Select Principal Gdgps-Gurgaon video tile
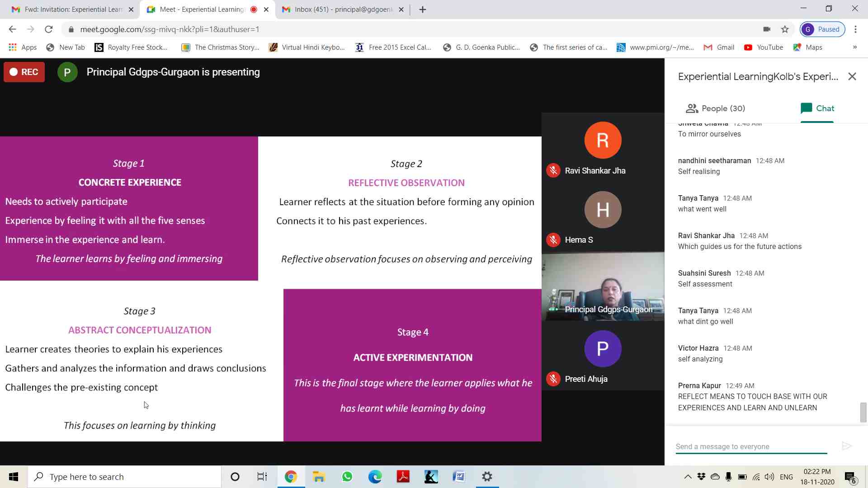The width and height of the screenshot is (868, 488). tap(603, 286)
